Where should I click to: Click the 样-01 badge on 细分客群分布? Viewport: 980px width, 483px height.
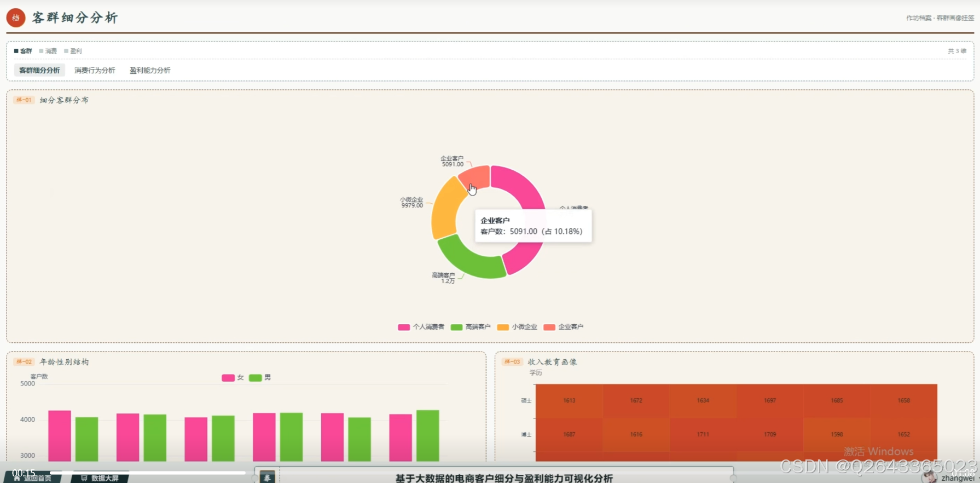pyautogui.click(x=24, y=100)
